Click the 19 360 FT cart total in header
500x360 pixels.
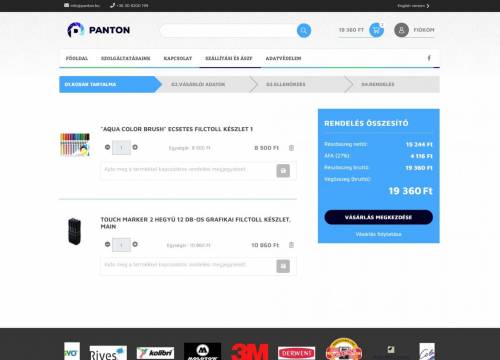click(x=351, y=30)
